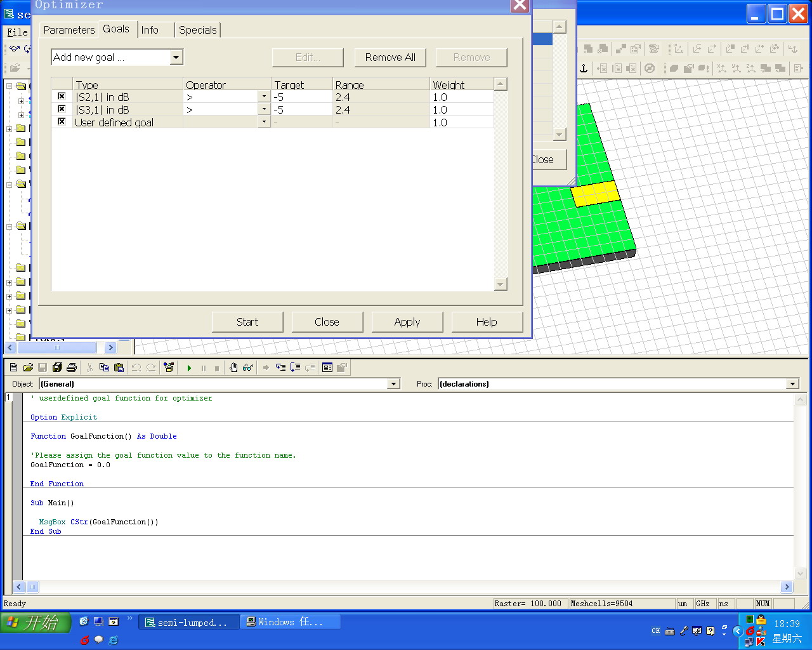
Task: Click the Open file icon in editor toolbar
Action: [28, 368]
